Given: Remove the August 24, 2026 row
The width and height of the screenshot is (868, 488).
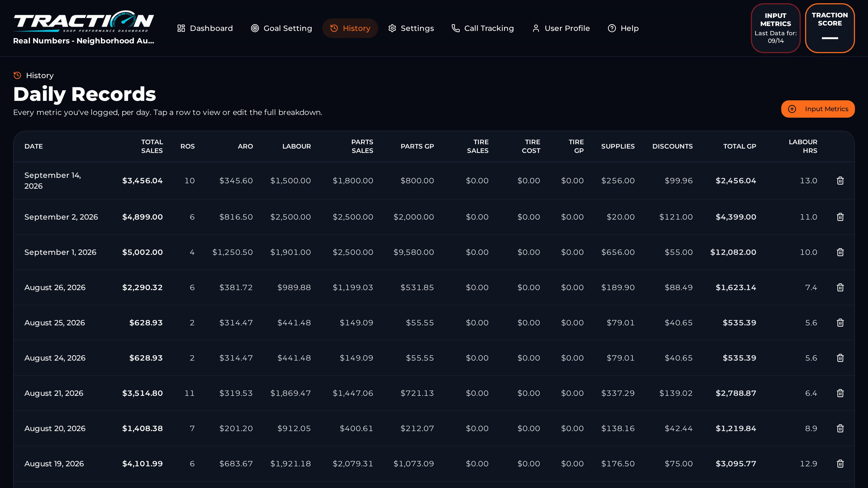Looking at the screenshot, I should [840, 358].
